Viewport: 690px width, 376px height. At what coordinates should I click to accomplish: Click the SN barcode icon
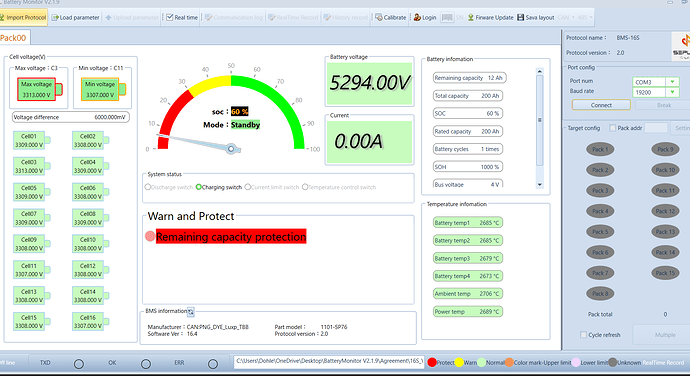click(x=447, y=18)
